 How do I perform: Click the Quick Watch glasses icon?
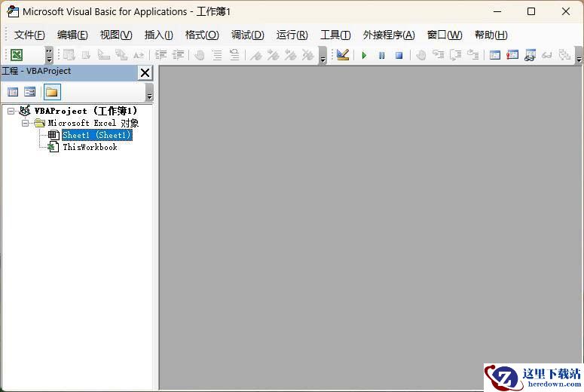[547, 55]
